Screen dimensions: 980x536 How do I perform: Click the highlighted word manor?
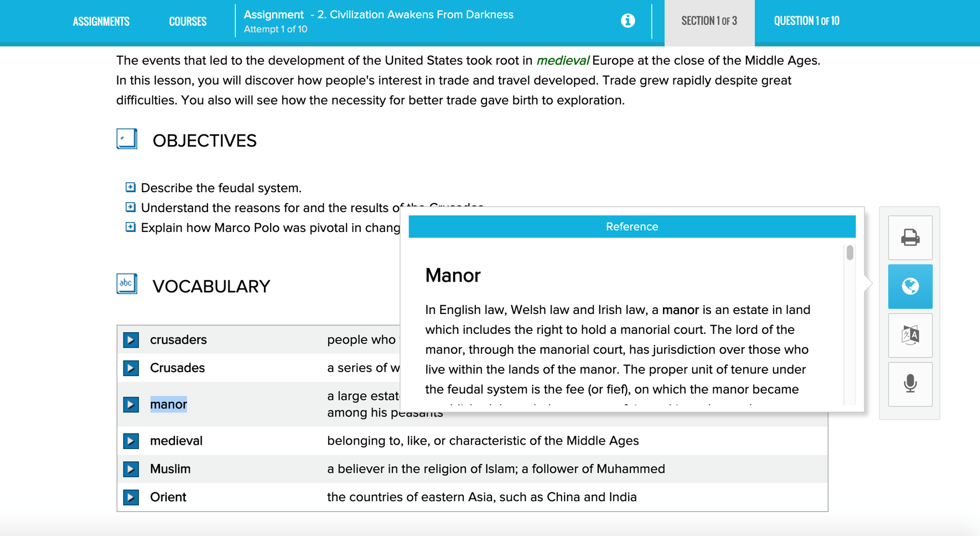(168, 404)
